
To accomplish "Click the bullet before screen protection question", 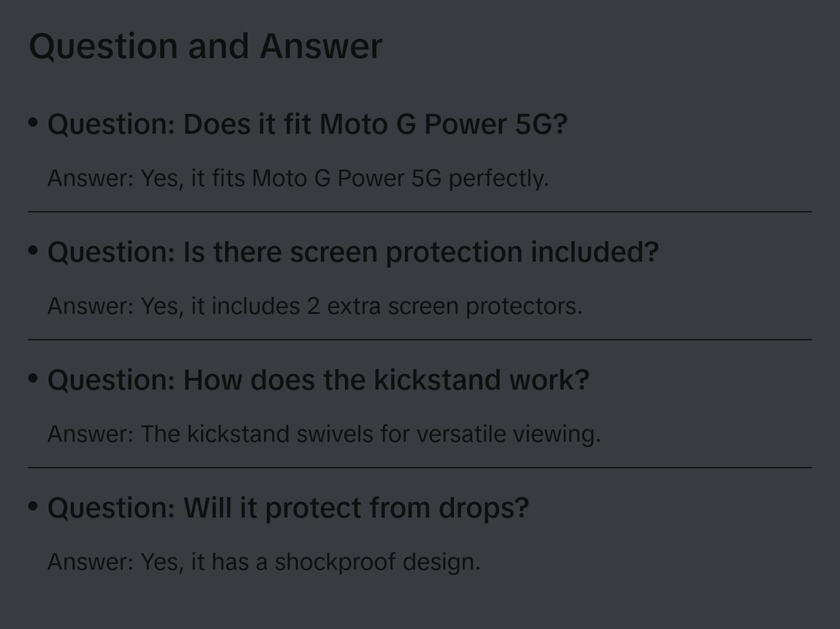I will click(x=33, y=251).
